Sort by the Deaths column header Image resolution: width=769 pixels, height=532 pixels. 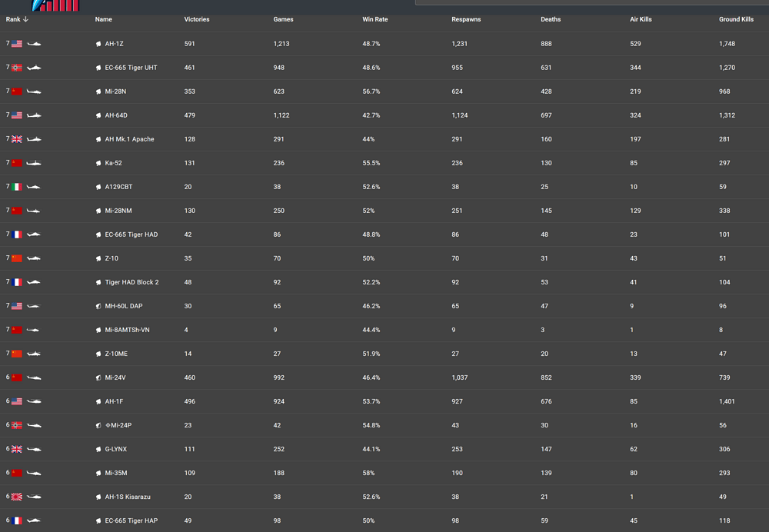pyautogui.click(x=551, y=20)
